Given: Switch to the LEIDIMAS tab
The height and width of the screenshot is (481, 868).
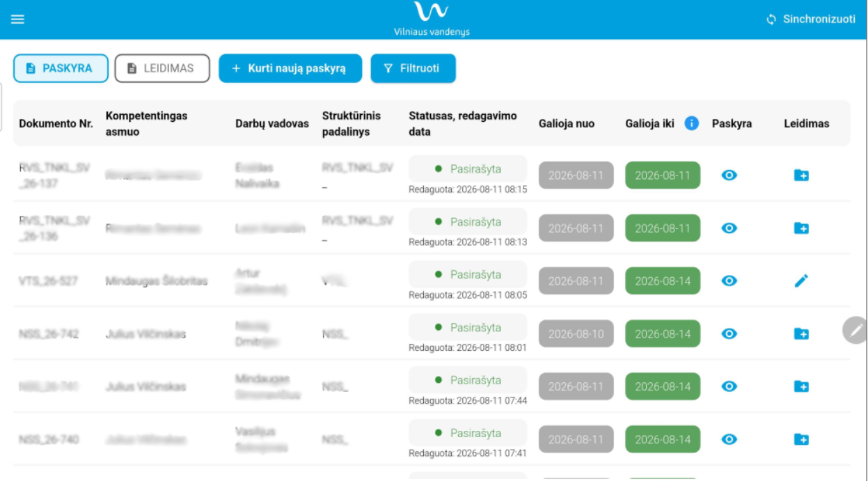Looking at the screenshot, I should click(x=162, y=68).
